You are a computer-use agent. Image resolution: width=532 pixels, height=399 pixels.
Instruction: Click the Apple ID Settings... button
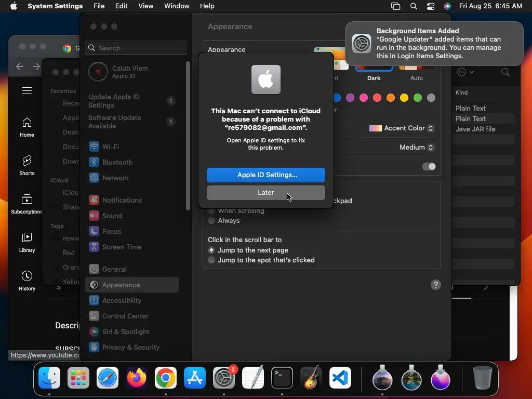coord(266,175)
